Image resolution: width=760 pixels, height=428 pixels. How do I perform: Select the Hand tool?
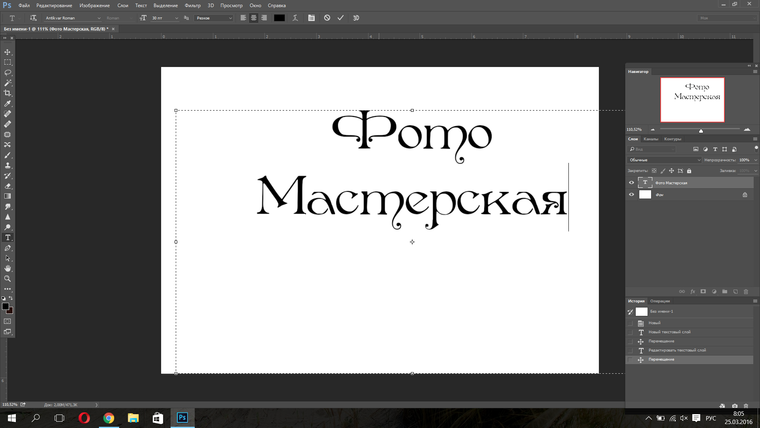coord(8,268)
